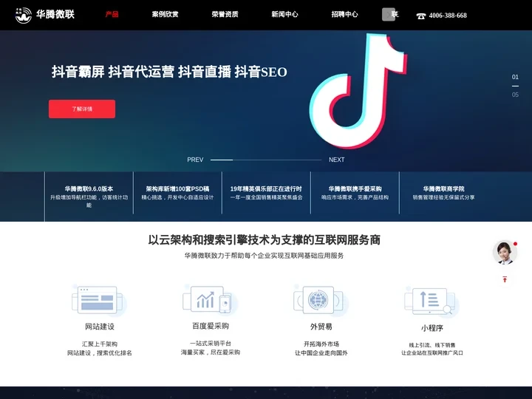Click text 海量买家，尽在爱采购
Viewport: 532px width, 399px height.
(211, 352)
